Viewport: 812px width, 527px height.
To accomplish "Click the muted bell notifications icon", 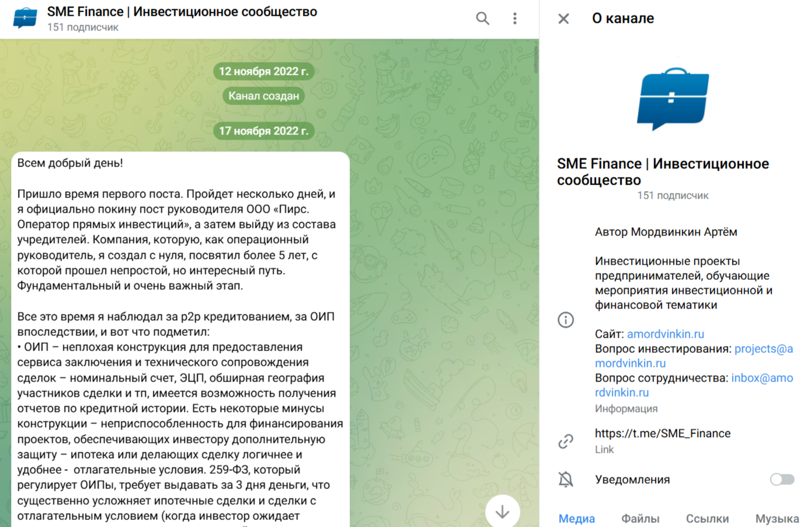I will [566, 480].
